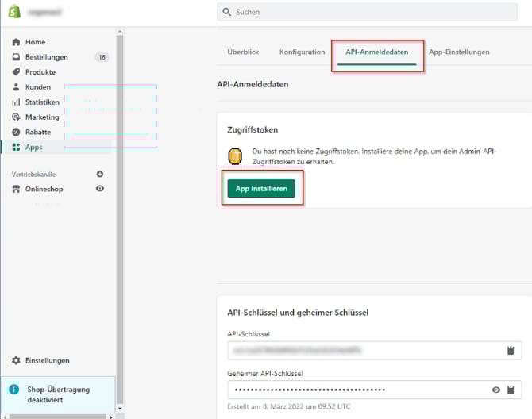The width and height of the screenshot is (532, 419).
Task: Click 'API-Schlüssel und geheimer Schlüssel' heading
Action: 298,312
